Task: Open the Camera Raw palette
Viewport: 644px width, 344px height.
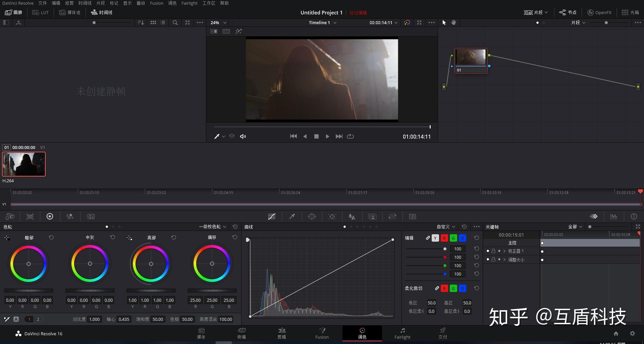Action: pyautogui.click(x=10, y=216)
